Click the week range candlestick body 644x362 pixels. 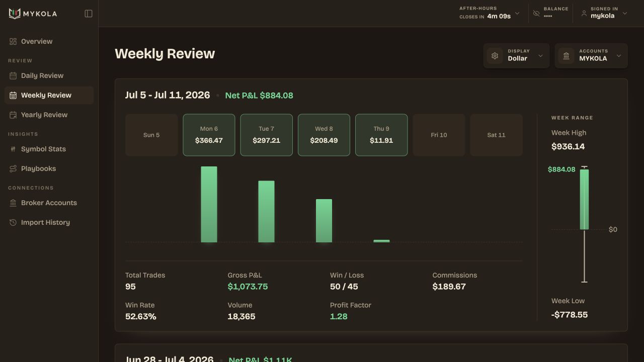(584, 200)
